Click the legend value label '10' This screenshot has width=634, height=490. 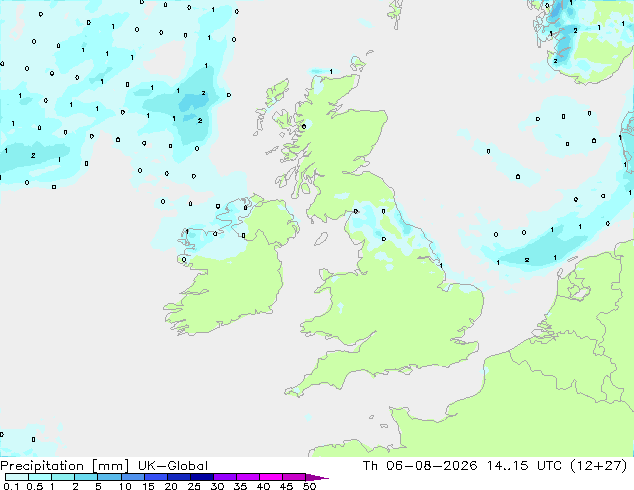coord(125,486)
